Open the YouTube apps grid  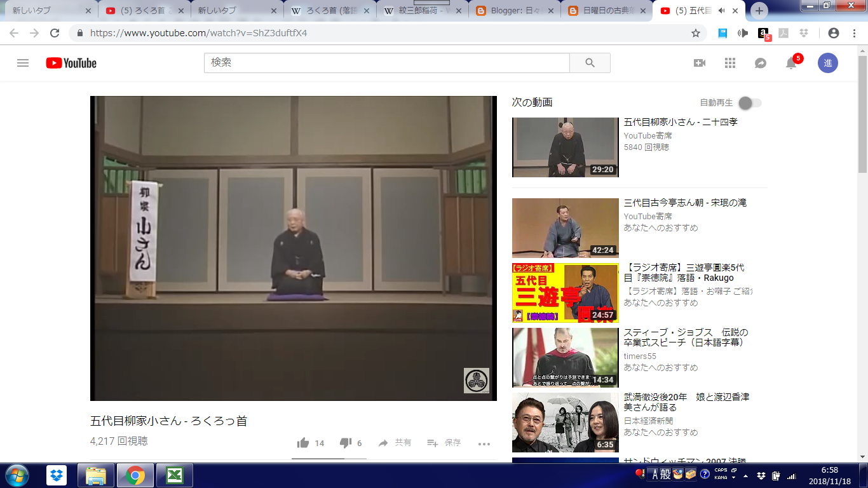click(730, 63)
